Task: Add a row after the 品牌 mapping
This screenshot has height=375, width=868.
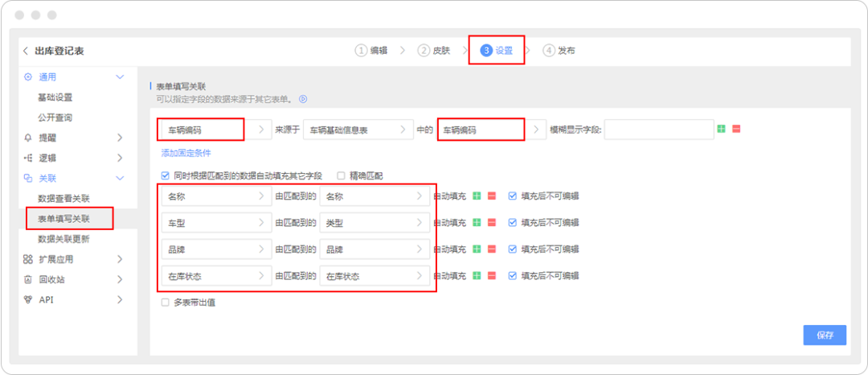Action: click(477, 249)
